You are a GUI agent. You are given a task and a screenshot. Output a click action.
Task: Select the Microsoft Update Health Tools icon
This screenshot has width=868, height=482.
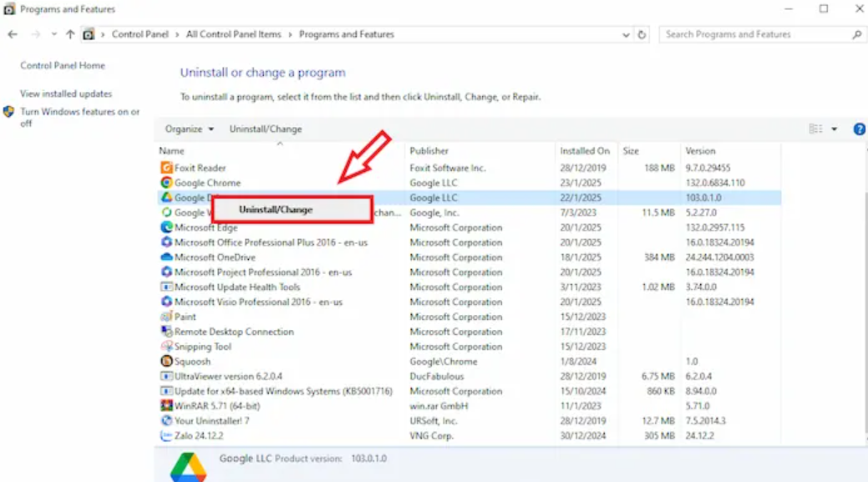166,287
